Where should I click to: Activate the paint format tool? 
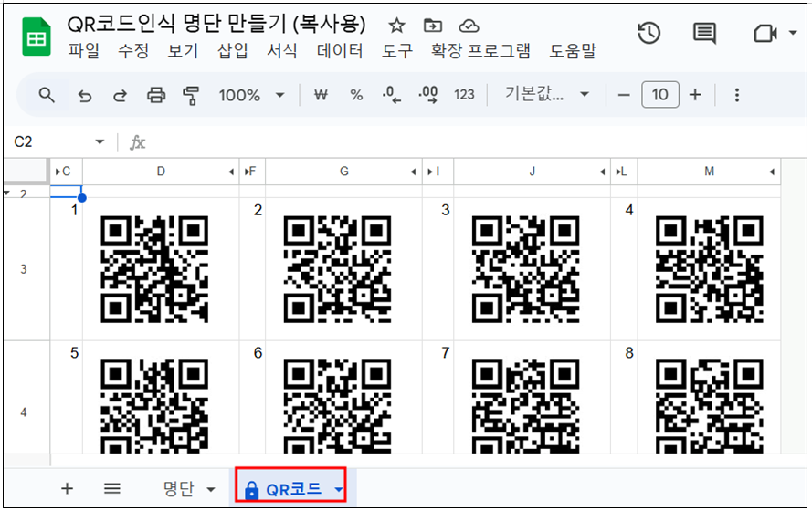pos(191,96)
